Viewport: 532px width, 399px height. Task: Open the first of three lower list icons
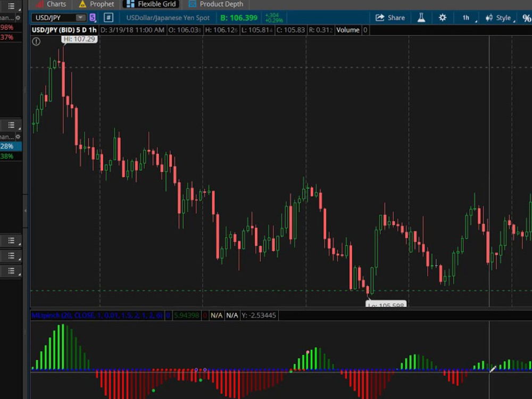(11, 240)
